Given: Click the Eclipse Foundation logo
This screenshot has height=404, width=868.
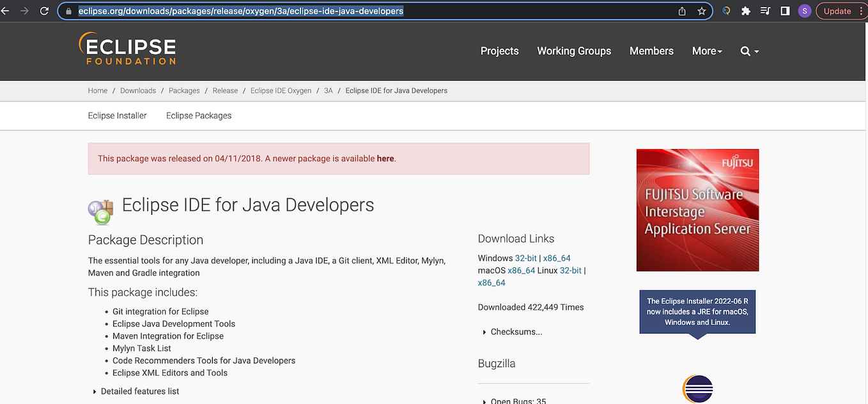Looking at the screenshot, I should click(127, 49).
